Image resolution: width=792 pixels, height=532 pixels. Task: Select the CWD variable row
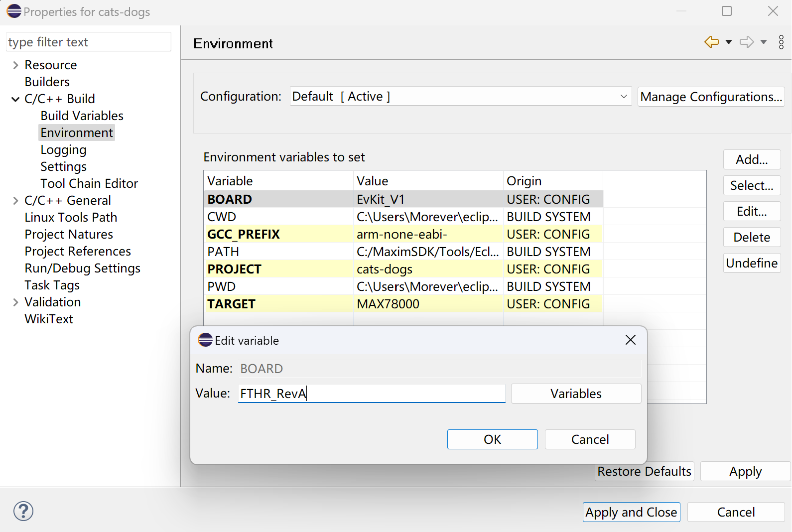click(x=403, y=217)
